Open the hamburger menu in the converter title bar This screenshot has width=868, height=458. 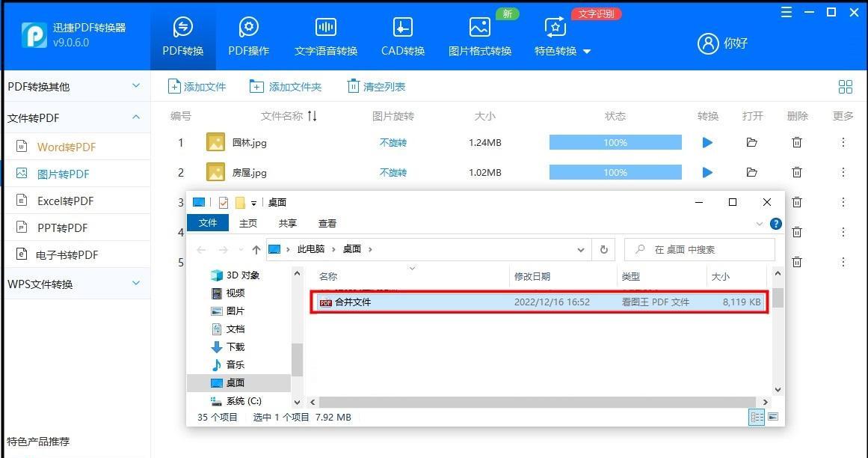click(786, 12)
